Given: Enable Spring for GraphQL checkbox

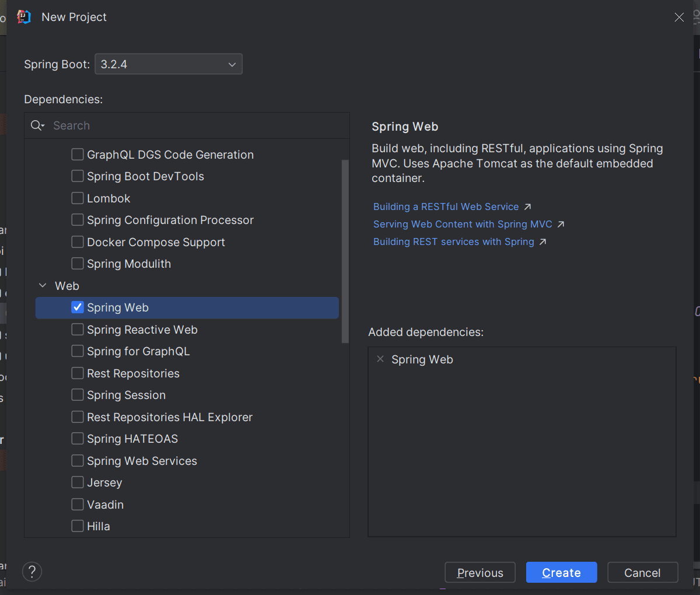Looking at the screenshot, I should (x=78, y=351).
